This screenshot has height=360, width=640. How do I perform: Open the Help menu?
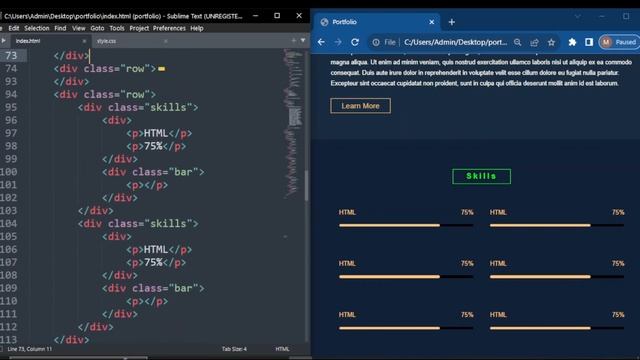(x=197, y=28)
